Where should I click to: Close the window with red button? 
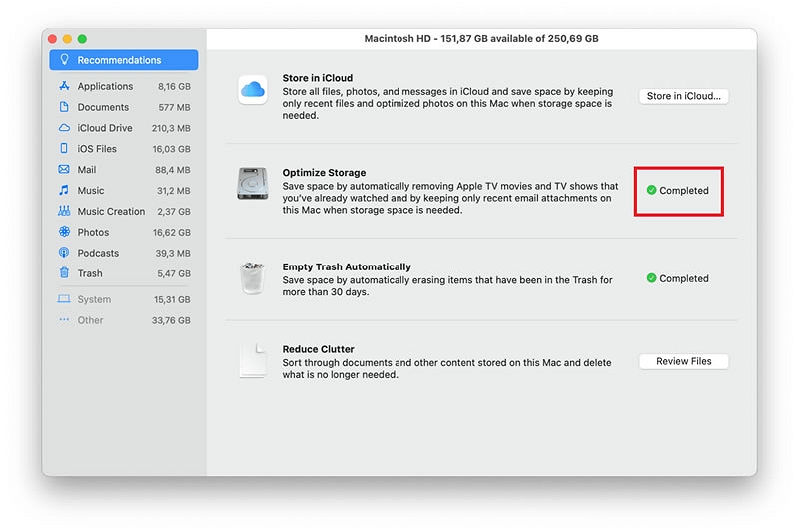coord(52,39)
